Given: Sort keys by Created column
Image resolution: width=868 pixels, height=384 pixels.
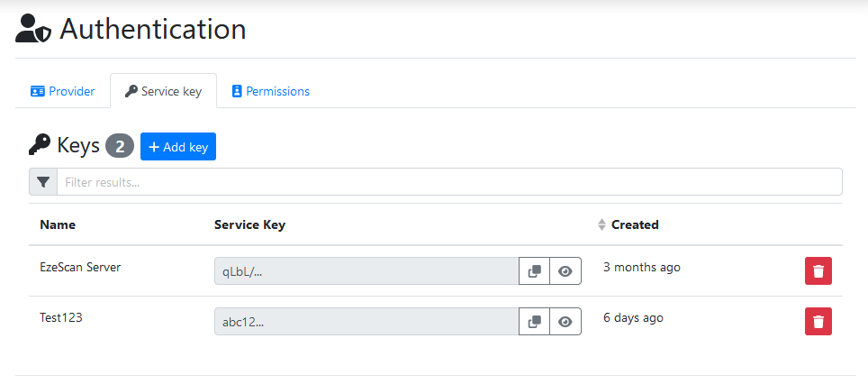Looking at the screenshot, I should [634, 224].
